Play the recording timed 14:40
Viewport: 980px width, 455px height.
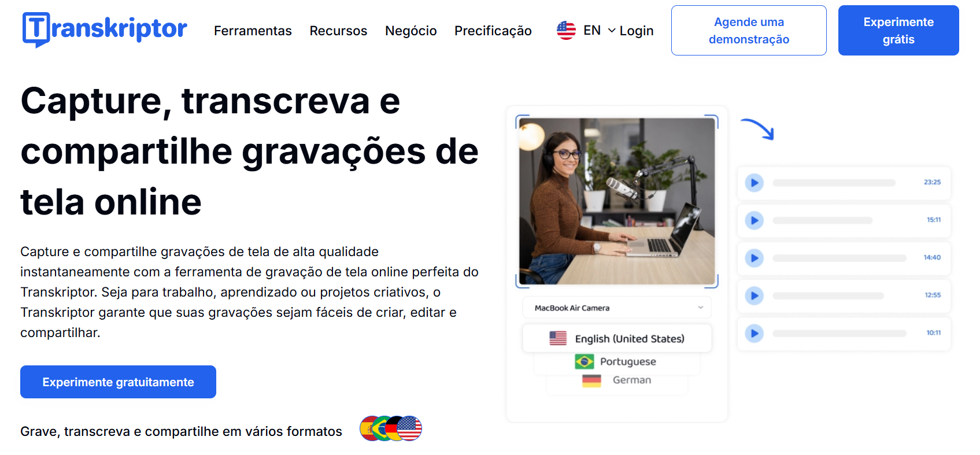coord(754,258)
